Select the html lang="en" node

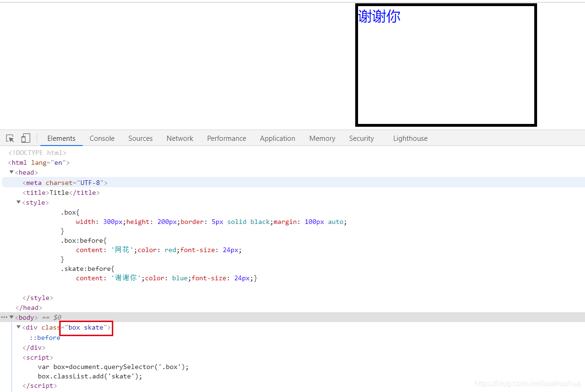39,162
